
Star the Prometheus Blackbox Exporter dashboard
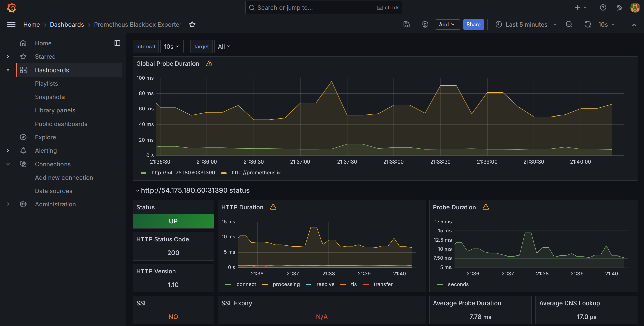(192, 25)
